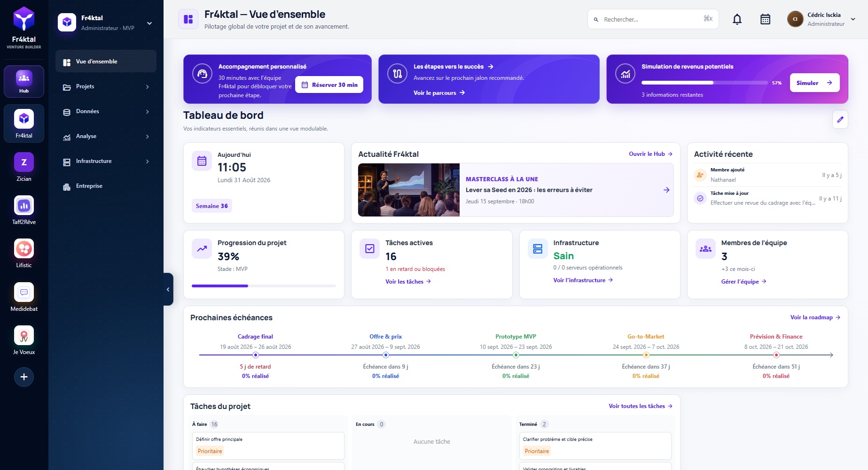Click the Fr4ktal Venture Builder logo
Screen dimensions: 868x470
coord(24,27)
